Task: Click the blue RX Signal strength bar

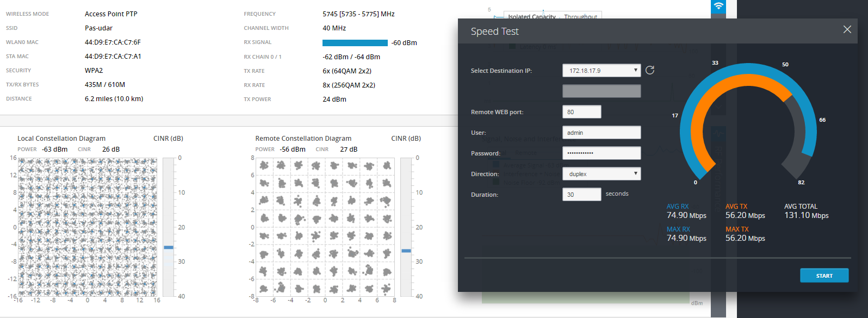Action: (355, 43)
